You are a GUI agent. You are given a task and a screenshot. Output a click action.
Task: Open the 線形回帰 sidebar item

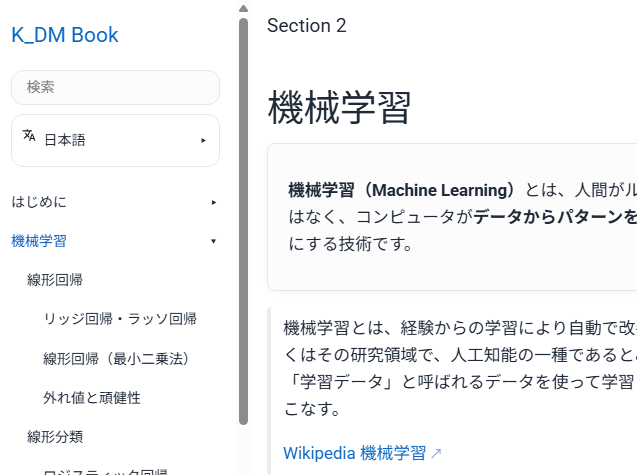tap(55, 279)
